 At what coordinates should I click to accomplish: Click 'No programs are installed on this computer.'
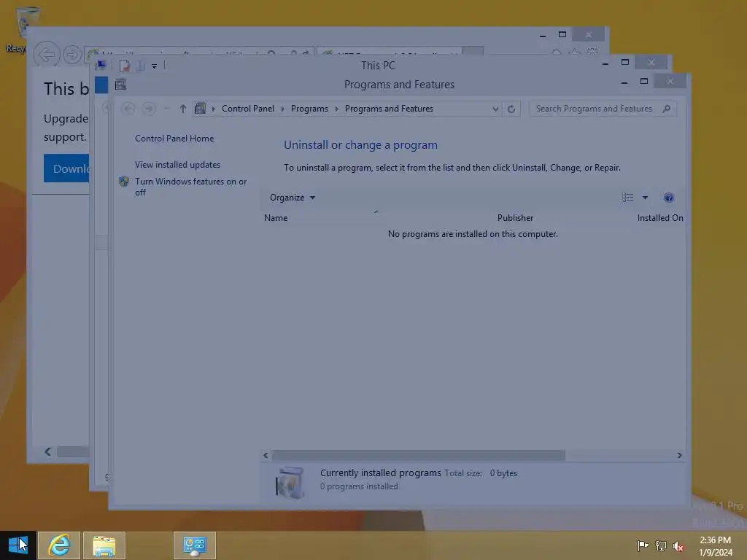tap(473, 234)
